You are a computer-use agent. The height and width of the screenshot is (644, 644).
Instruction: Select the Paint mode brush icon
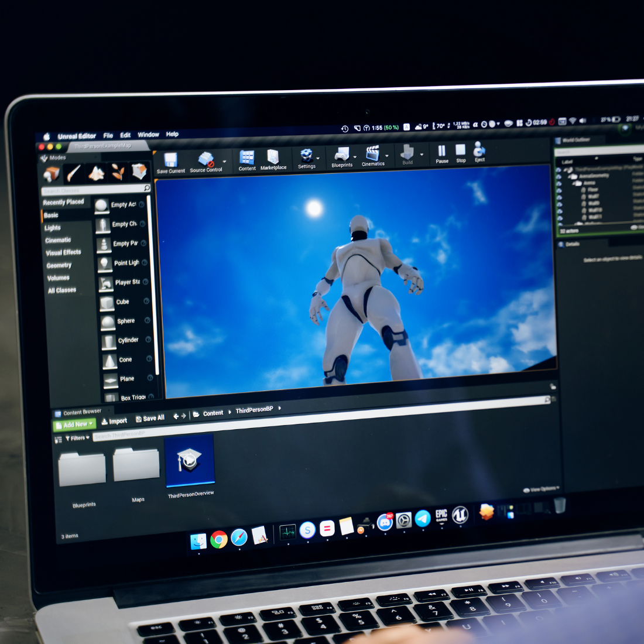[x=74, y=173]
